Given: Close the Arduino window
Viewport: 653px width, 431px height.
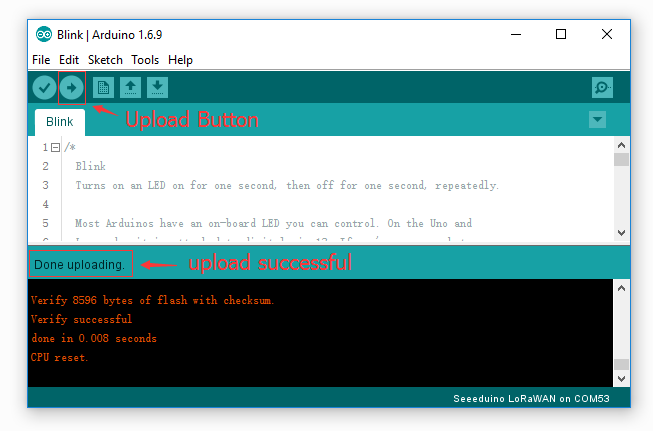Looking at the screenshot, I should (607, 35).
